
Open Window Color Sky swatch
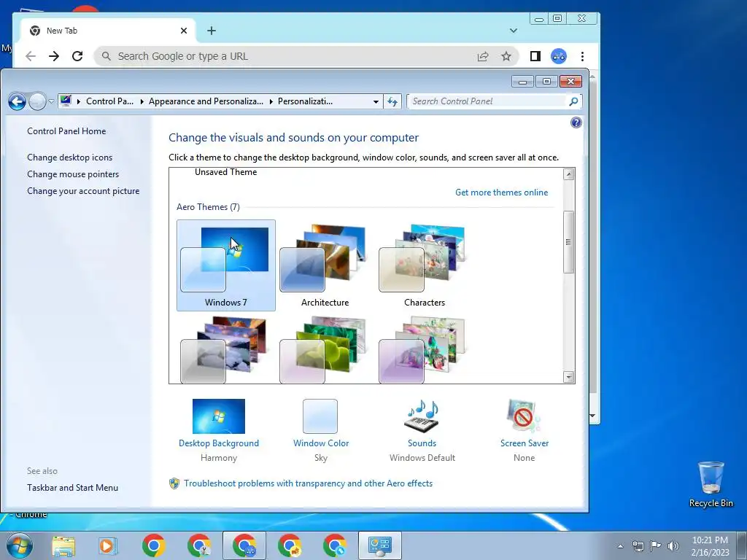(x=320, y=416)
